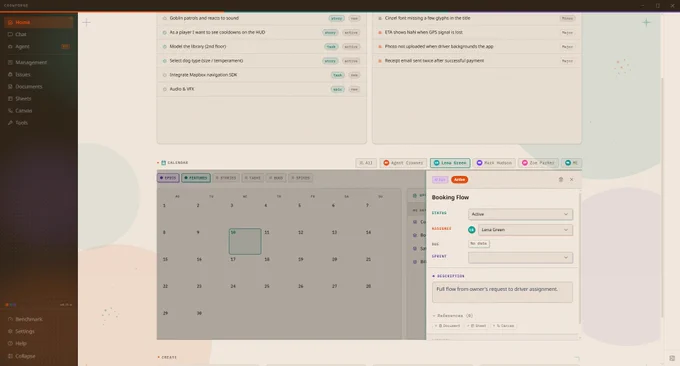
Task: Open the empty Sprint dropdown
Action: coord(520,258)
